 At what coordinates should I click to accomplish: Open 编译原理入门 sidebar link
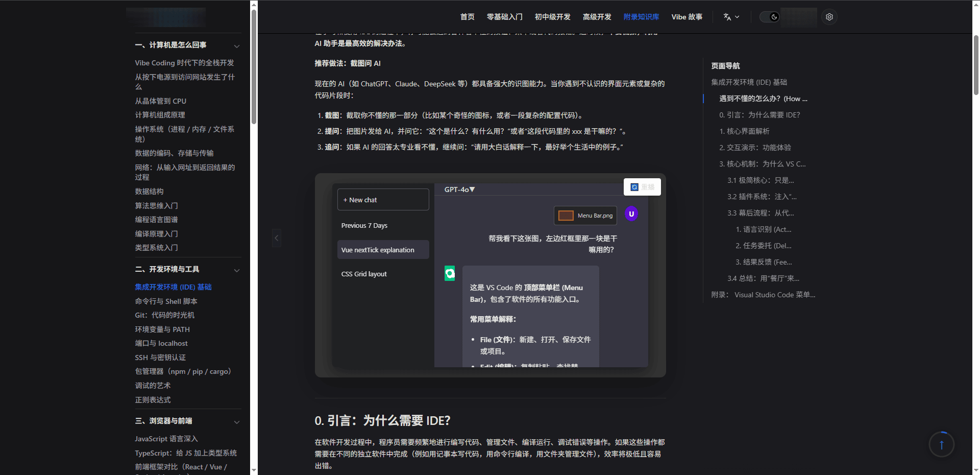pos(156,234)
